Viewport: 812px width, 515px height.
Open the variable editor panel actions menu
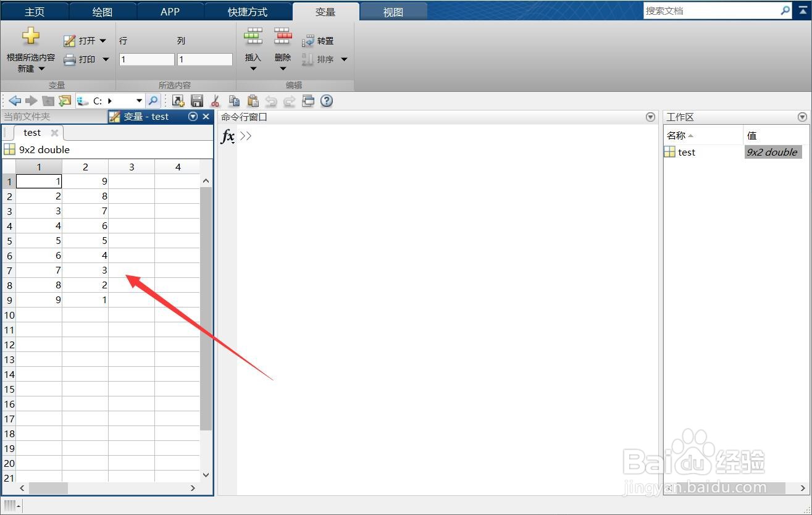tap(193, 116)
